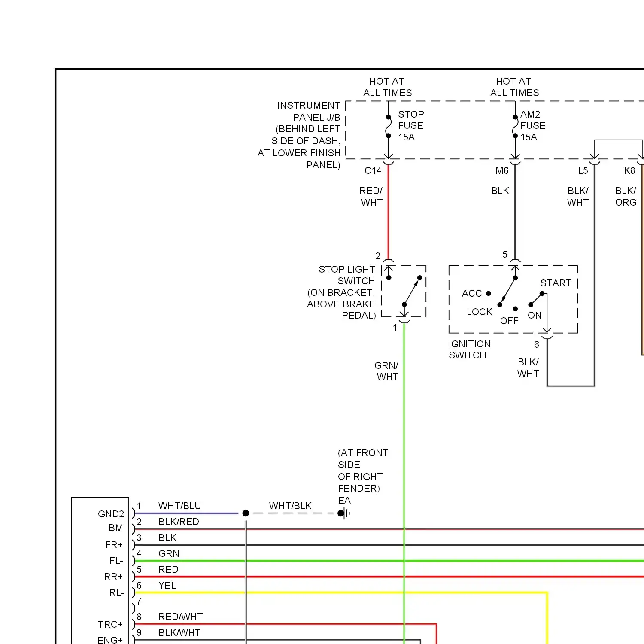Select the TRC+ terminal name
644x644 pixels.
[110, 625]
